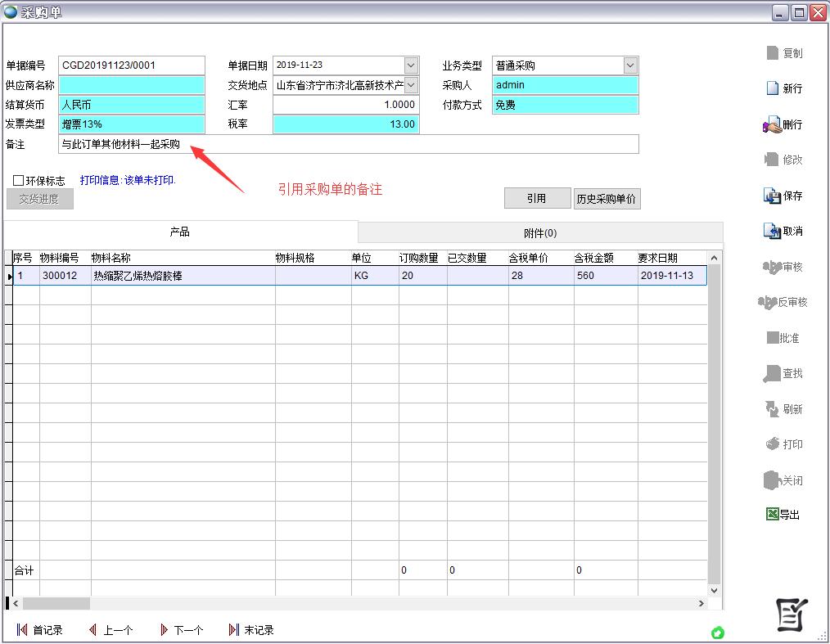830x644 pixels.
Task: Toggle the 环保标志 checkbox
Action: coord(19,181)
